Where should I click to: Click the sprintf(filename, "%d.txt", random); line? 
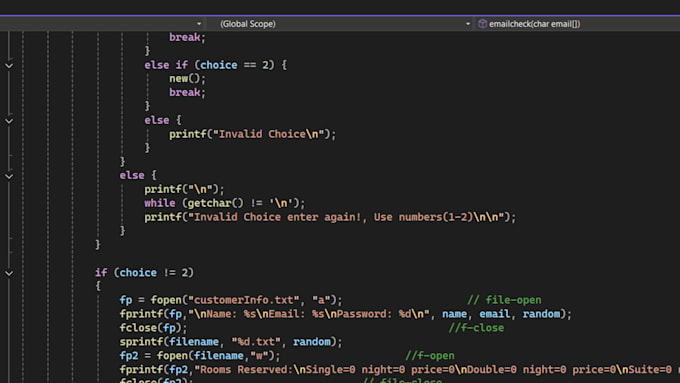[x=231, y=342]
